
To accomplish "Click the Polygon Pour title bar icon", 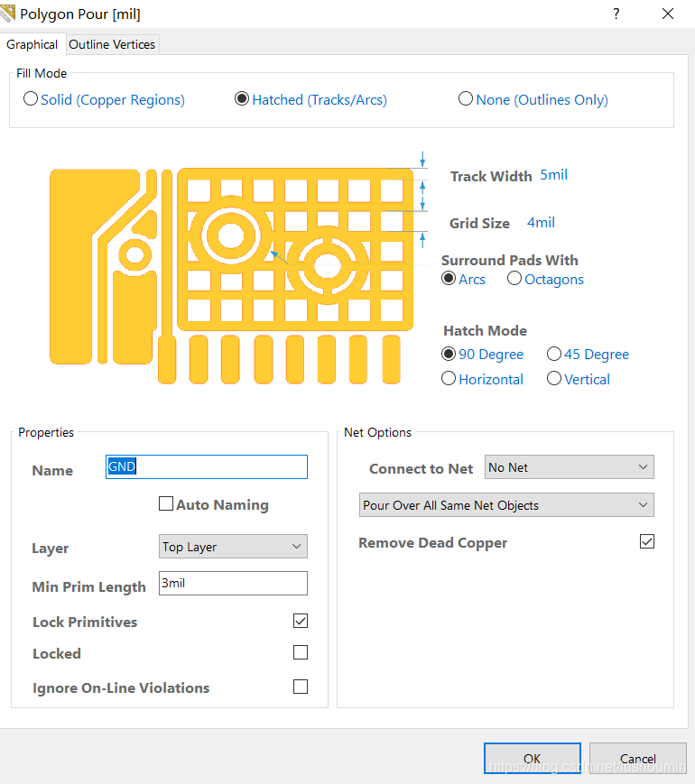I will tap(8, 14).
